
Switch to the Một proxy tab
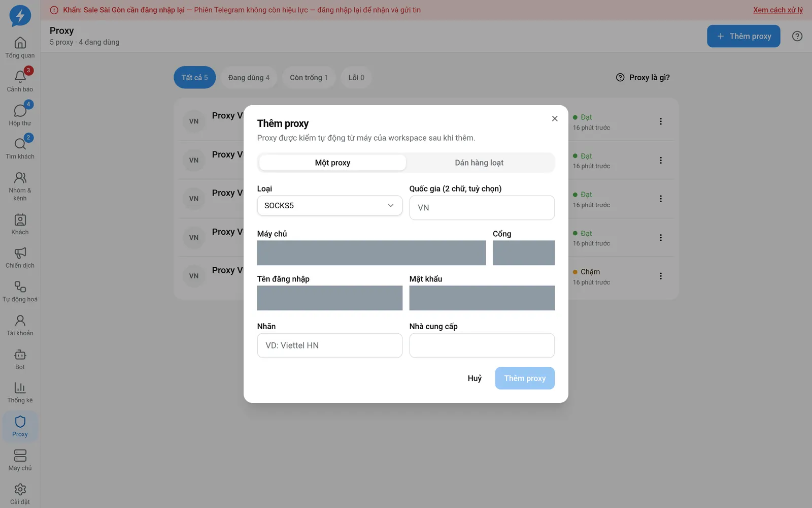(332, 163)
